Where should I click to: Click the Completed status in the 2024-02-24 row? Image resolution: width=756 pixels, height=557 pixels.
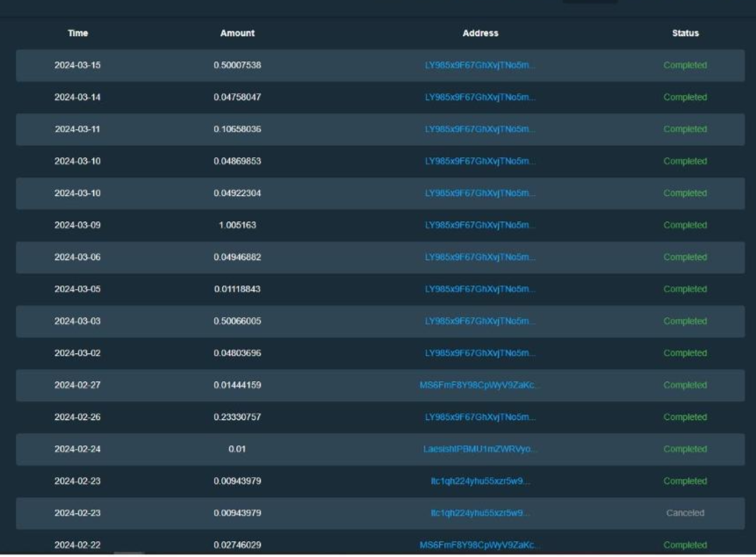pyautogui.click(x=685, y=449)
